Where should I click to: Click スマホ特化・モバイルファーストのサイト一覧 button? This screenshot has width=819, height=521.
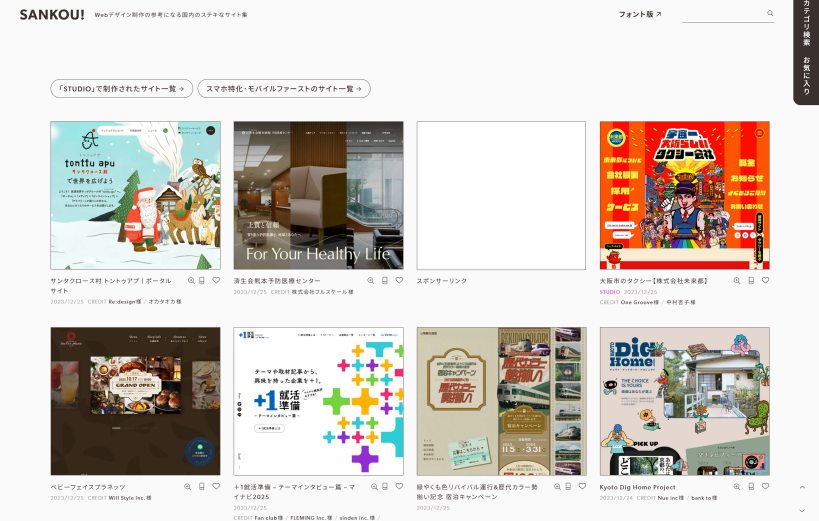(284, 89)
